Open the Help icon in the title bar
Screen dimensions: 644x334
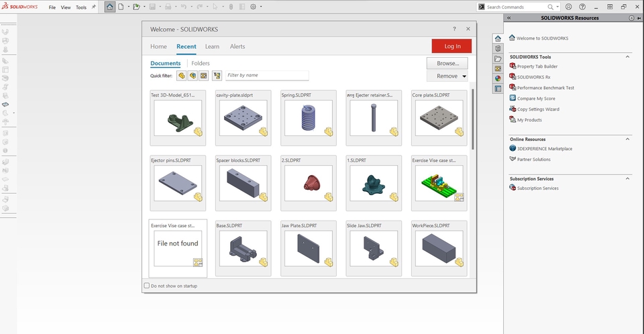coord(582,7)
